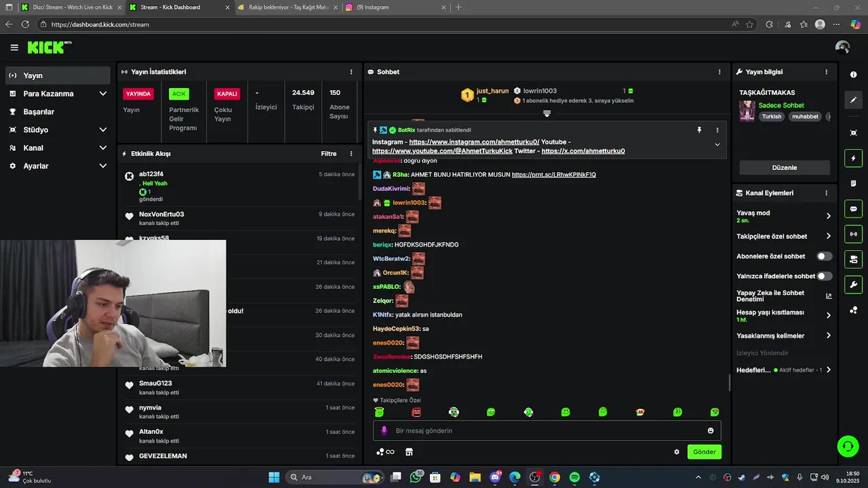The height and width of the screenshot is (488, 868).
Task: Open the x.com/ahmetturku0 link in pinned message
Action: tap(583, 151)
